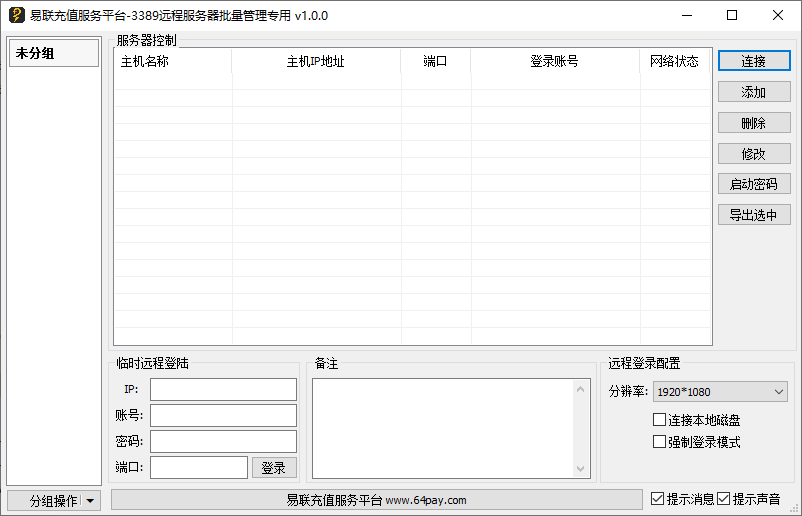Image resolution: width=802 pixels, height=516 pixels.
Task: Click the 易联充值服务平台 www.64pay.com link bar
Action: [x=376, y=500]
